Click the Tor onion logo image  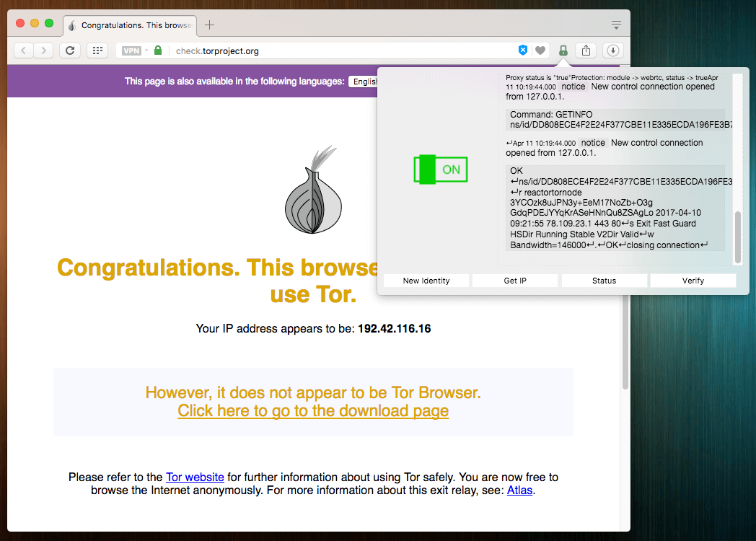313,190
